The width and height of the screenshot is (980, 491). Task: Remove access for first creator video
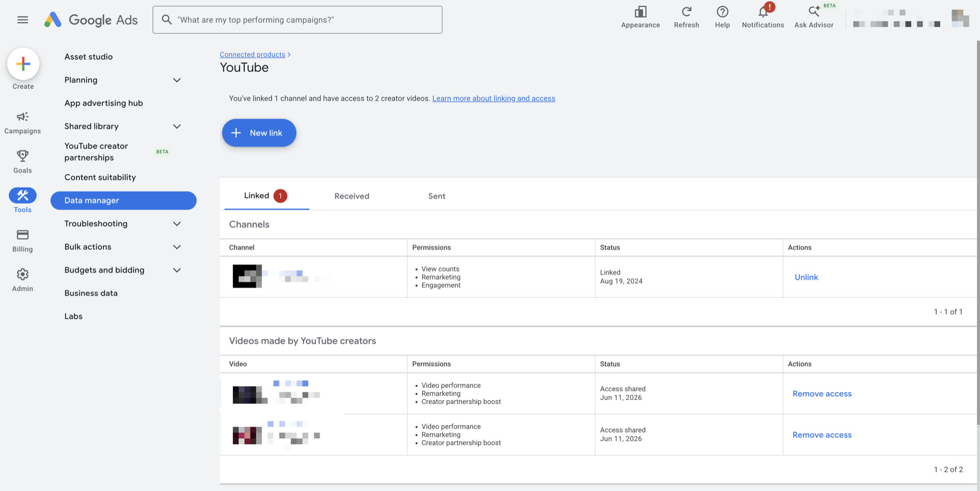pos(822,394)
